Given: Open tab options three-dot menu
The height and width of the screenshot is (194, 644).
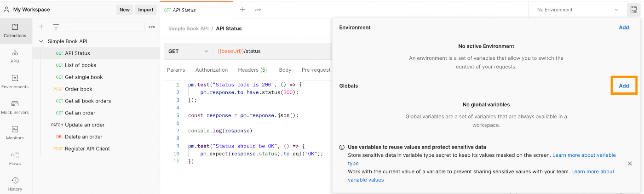Looking at the screenshot, I should (258, 9).
